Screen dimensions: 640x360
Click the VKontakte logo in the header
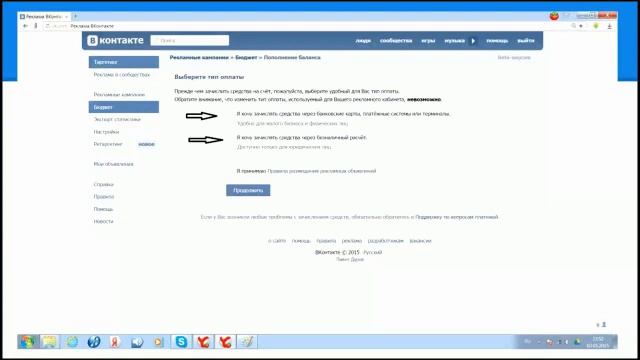(x=115, y=40)
